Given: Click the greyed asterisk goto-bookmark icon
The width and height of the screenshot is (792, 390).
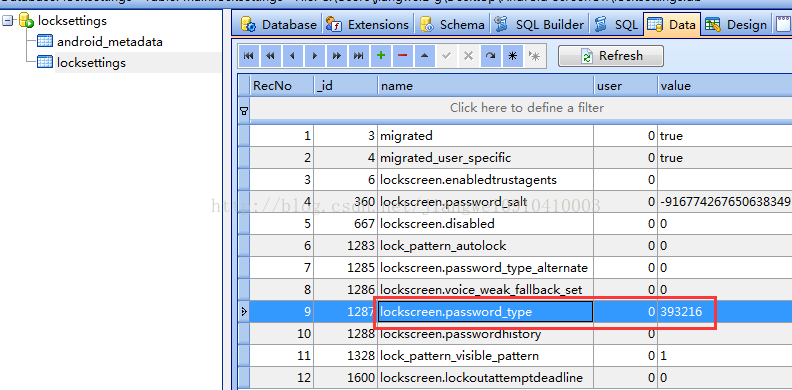Looking at the screenshot, I should click(x=534, y=56).
